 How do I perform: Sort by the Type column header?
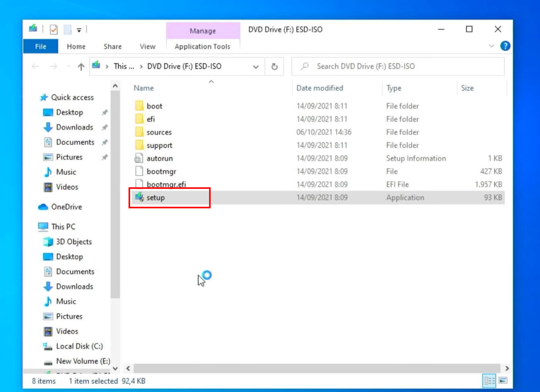click(x=394, y=88)
